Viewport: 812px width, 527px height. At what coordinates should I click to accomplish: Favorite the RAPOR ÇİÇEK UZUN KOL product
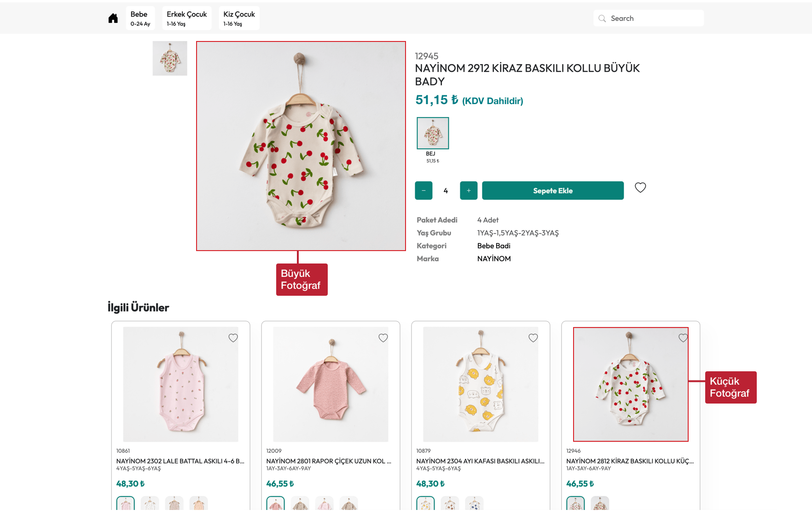pyautogui.click(x=383, y=338)
